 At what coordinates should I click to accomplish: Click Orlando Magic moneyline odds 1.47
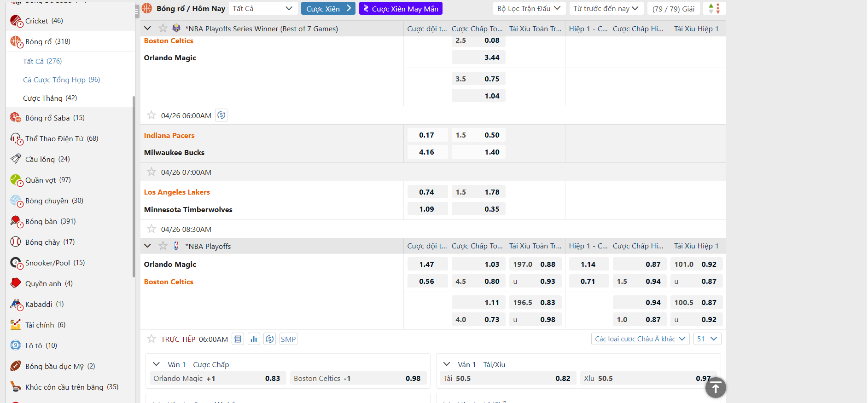427,265
